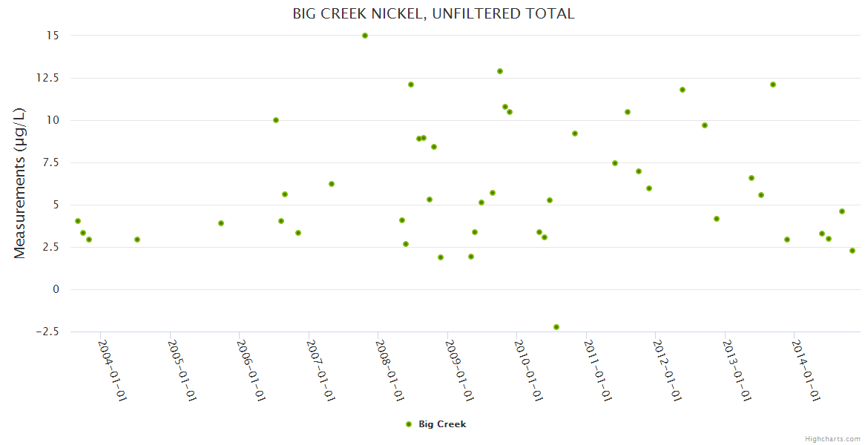Click the chart title 'Big Creek Nickel, Unfiltered Total'
The image size is (868, 445).
click(x=434, y=13)
